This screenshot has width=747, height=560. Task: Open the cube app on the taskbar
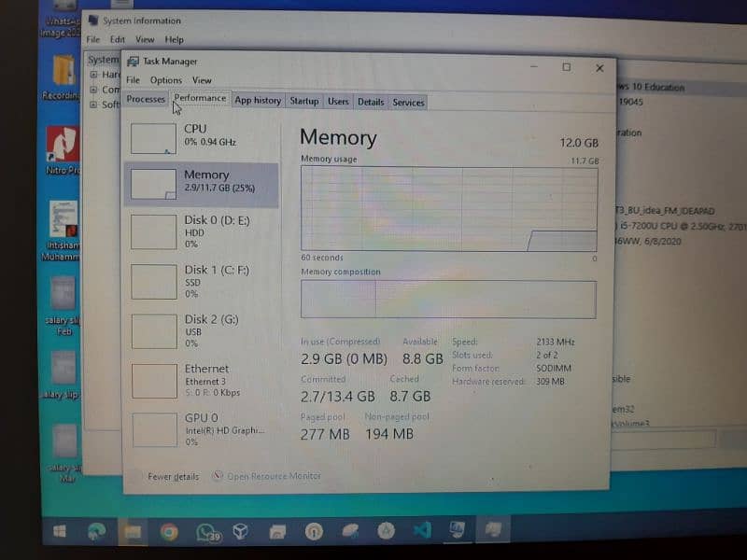pyautogui.click(x=241, y=531)
